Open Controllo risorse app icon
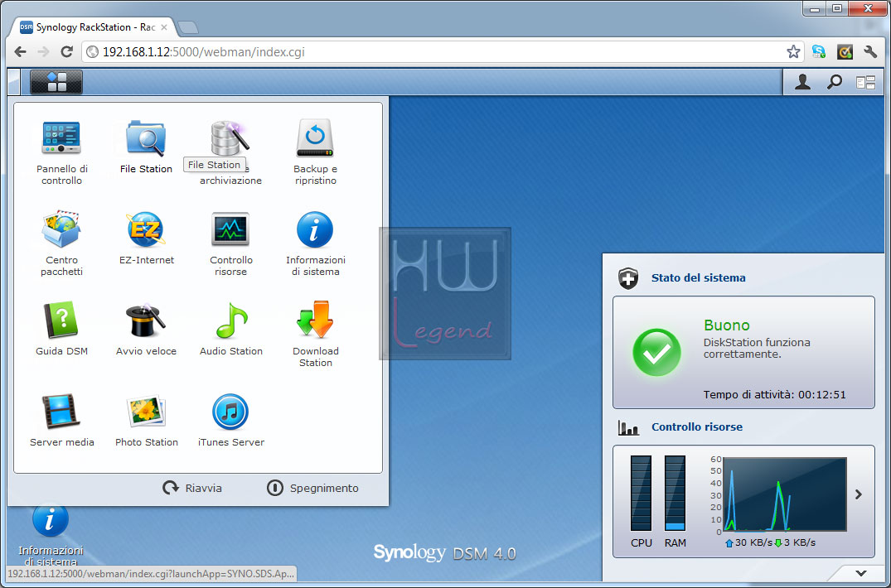 click(x=230, y=243)
